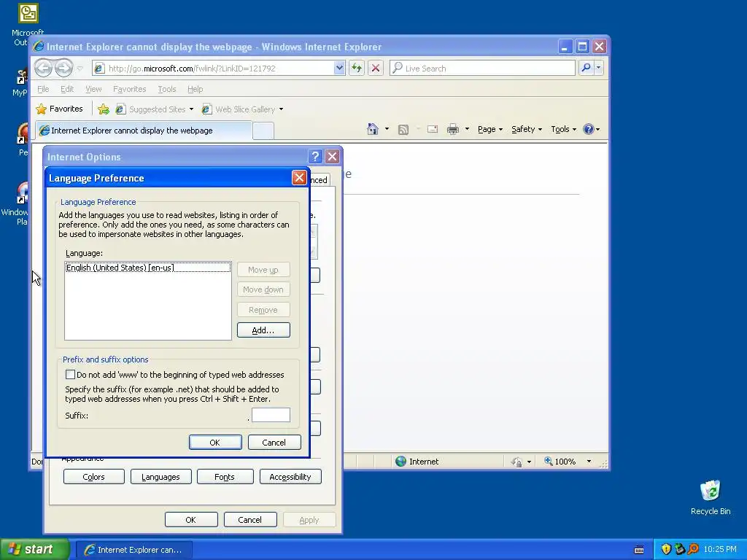Image resolution: width=747 pixels, height=560 pixels.
Task: Open the address bar dropdown arrow
Action: 339,68
